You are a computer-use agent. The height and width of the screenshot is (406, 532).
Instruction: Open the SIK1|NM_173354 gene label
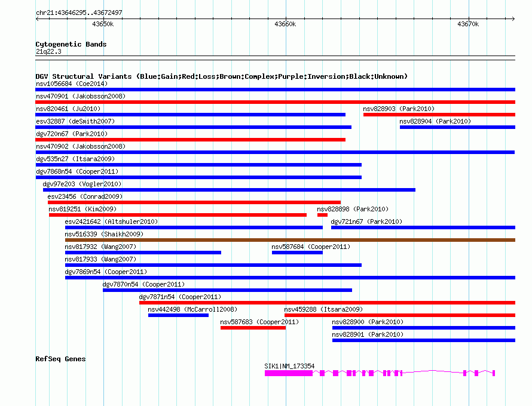point(289,366)
